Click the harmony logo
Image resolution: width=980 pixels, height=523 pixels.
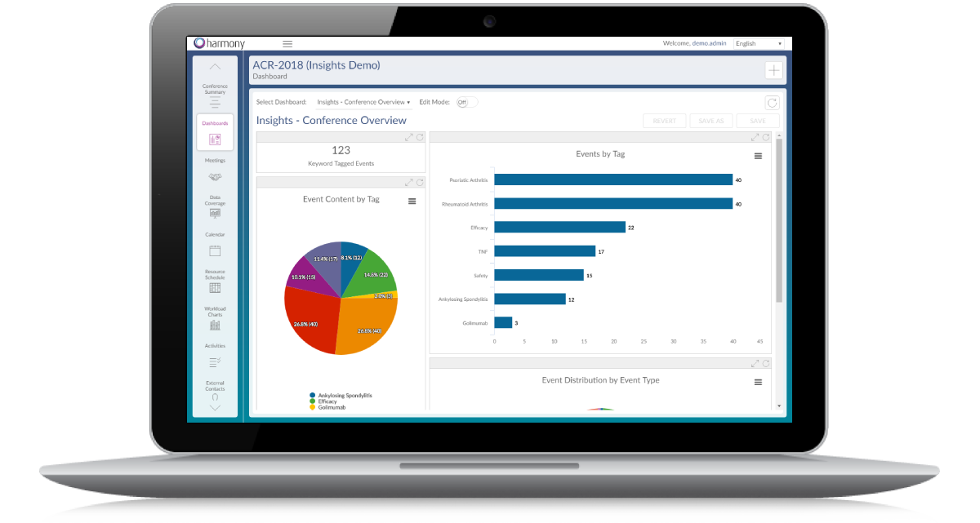(220, 43)
